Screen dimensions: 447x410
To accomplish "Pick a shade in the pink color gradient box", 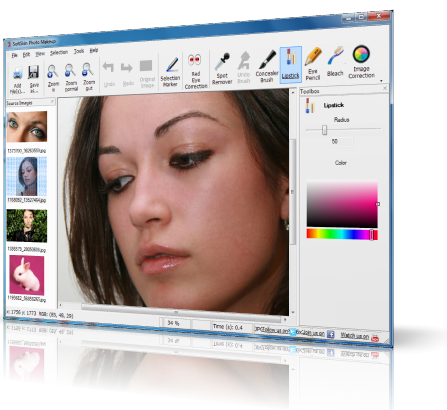I will click(x=342, y=204).
